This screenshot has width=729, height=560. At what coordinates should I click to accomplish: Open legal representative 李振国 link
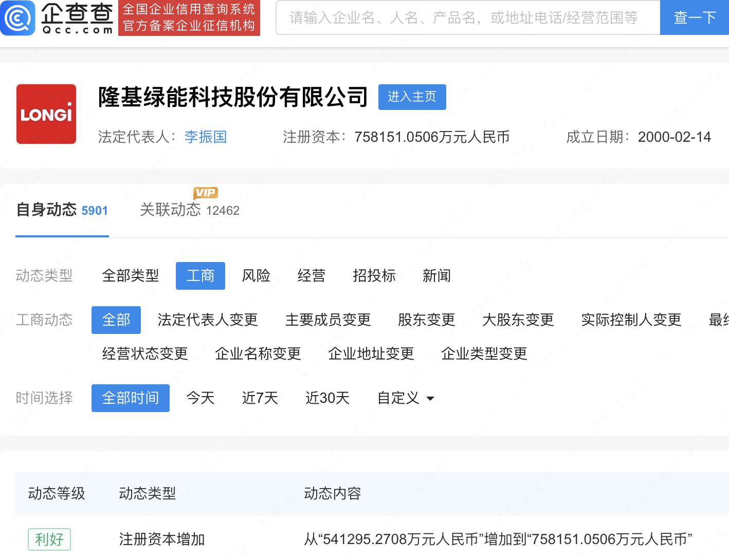coord(206,137)
